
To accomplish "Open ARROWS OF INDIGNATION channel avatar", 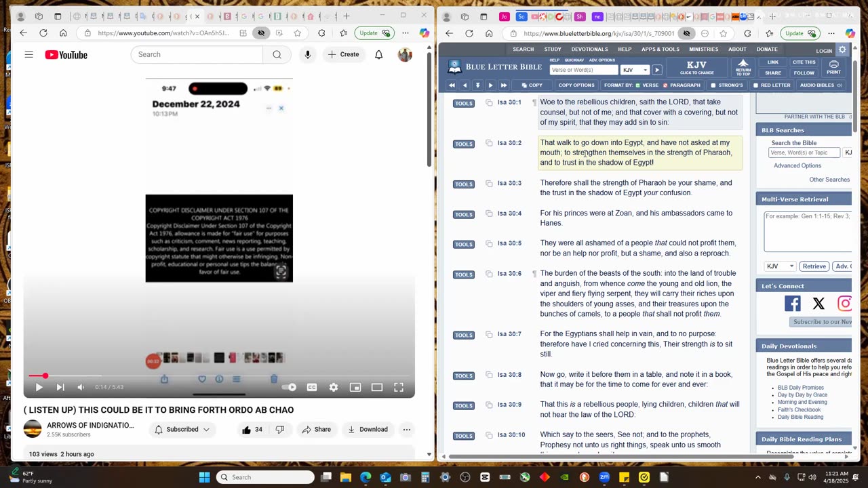I will pyautogui.click(x=33, y=429).
